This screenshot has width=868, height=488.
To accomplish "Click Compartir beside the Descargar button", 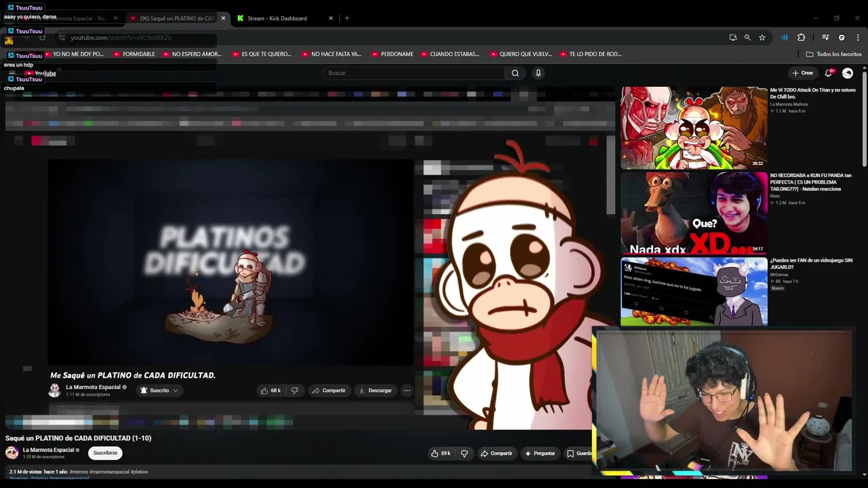I will (x=329, y=390).
